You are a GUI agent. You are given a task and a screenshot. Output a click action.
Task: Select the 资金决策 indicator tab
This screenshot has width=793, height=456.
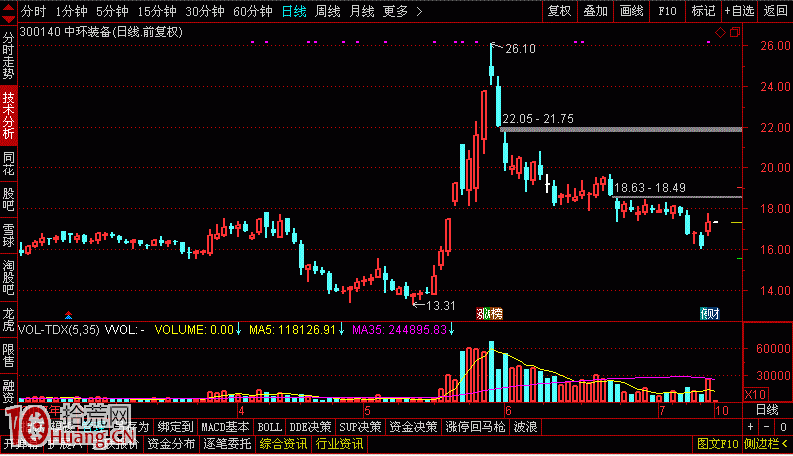(x=413, y=428)
